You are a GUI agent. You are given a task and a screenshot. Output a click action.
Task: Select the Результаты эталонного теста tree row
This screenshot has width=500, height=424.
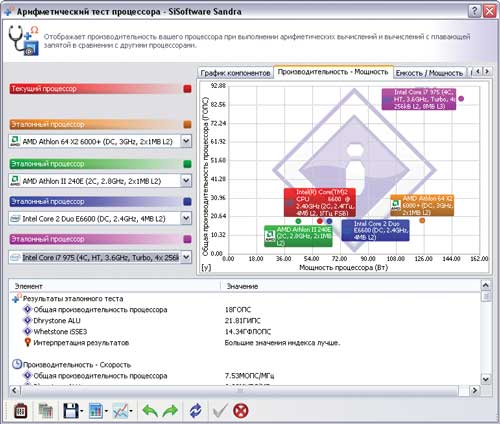[73, 299]
